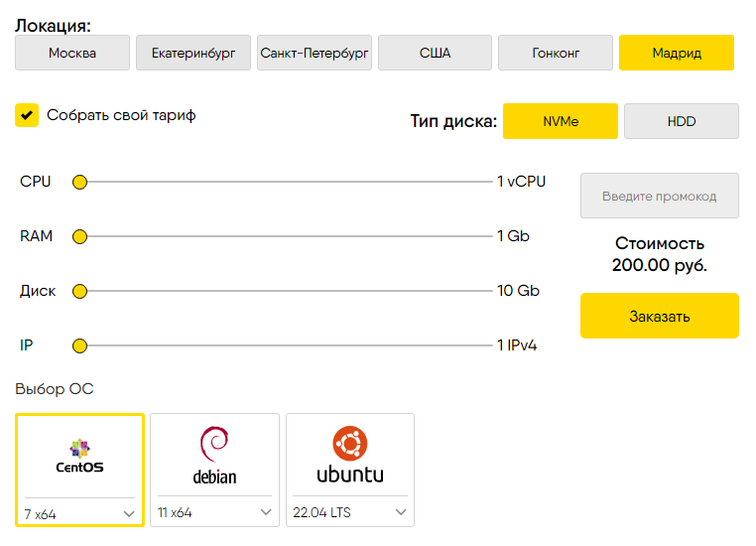
Task: Switch disk type to HDD
Action: pyautogui.click(x=681, y=121)
